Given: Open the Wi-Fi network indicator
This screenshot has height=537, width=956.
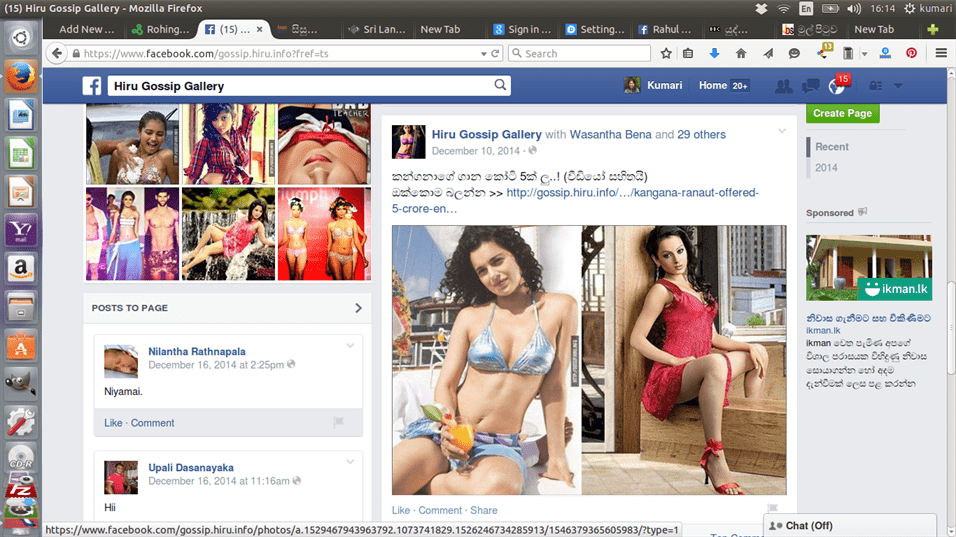Looking at the screenshot, I should click(783, 9).
